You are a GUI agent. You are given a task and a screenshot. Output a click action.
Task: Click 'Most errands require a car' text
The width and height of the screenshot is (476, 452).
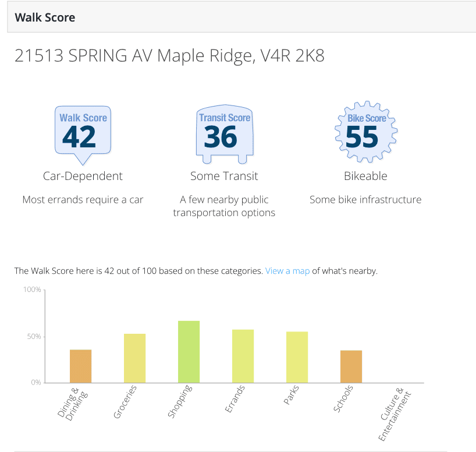83,200
